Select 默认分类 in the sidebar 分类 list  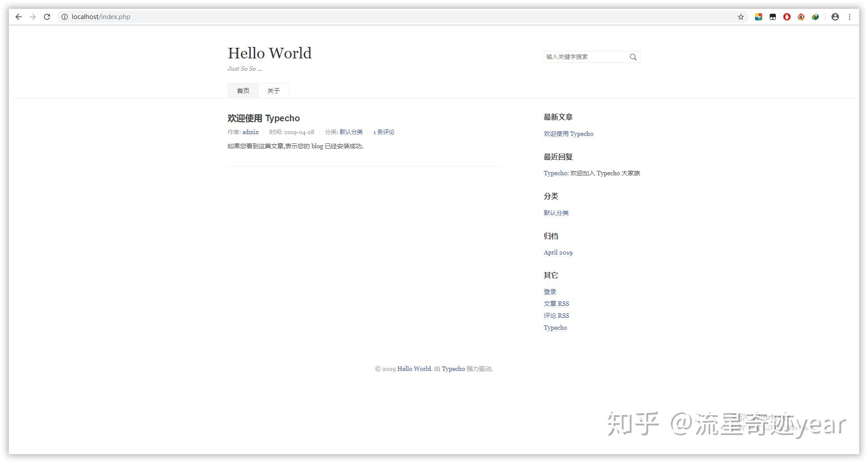[x=556, y=213]
